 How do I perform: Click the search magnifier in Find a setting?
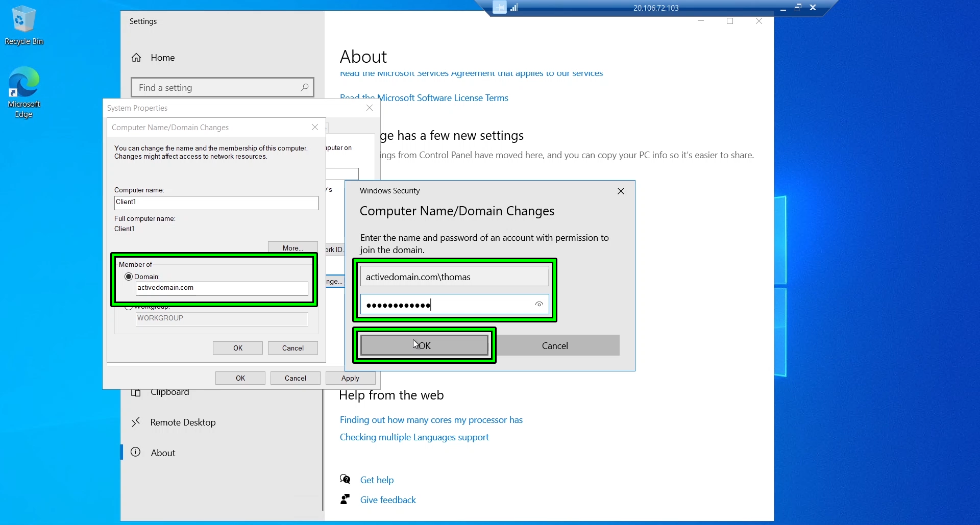pyautogui.click(x=304, y=87)
